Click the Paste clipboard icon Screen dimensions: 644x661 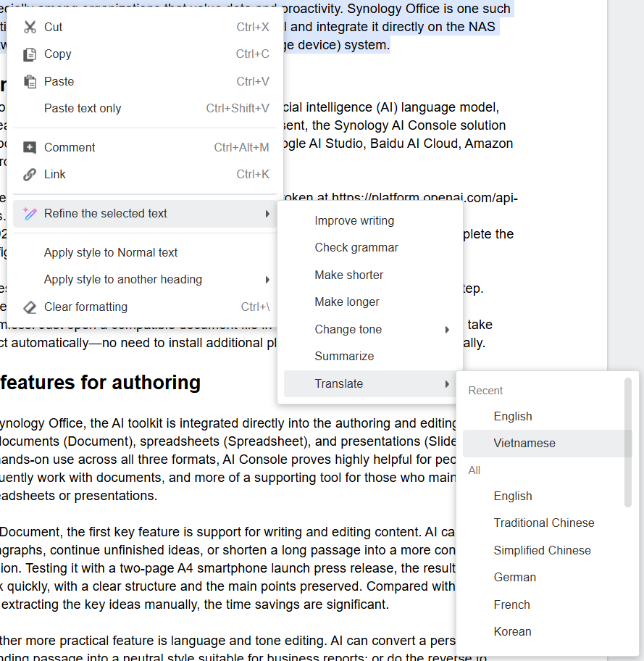(x=30, y=81)
